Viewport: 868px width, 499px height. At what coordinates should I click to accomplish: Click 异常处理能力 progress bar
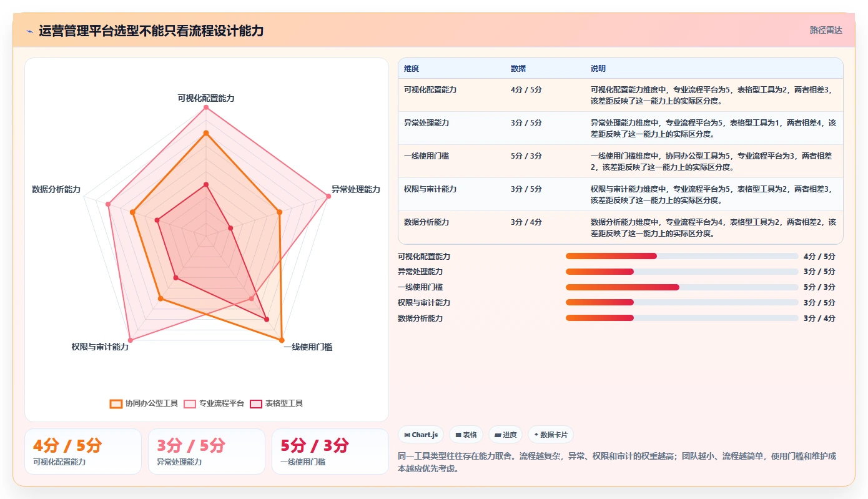(x=682, y=272)
